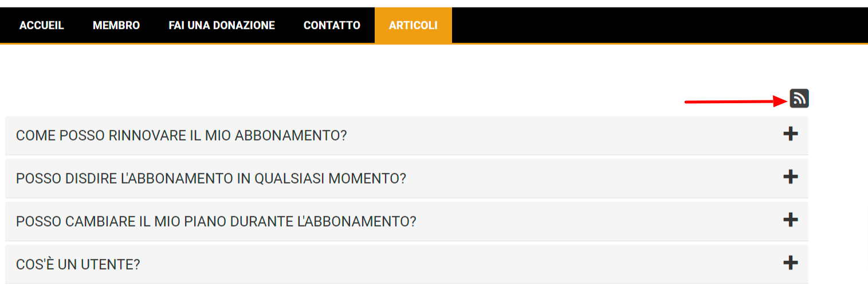Viewport: 868px width, 285px height.
Task: Click empty area of 'Posso disdire' accordion row
Action: click(x=573, y=179)
